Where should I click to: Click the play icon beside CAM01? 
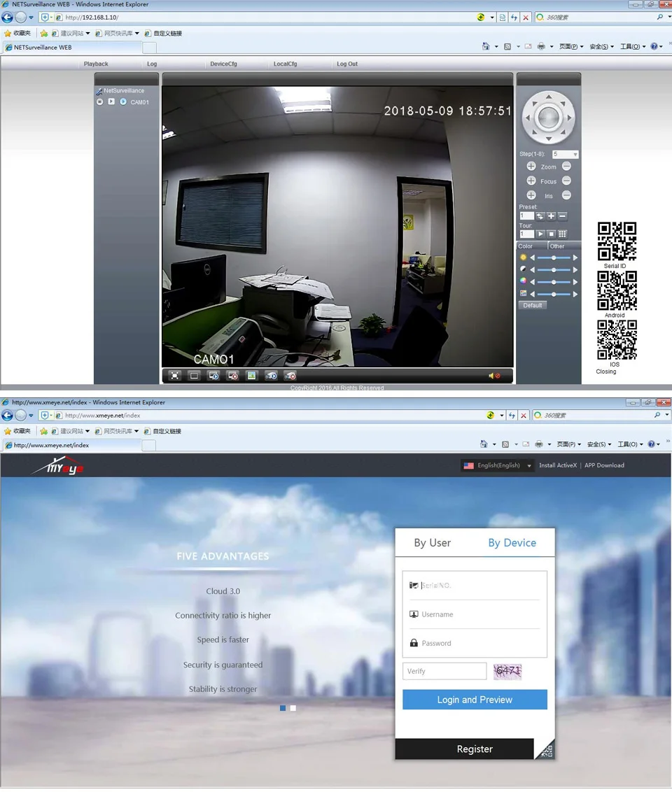point(111,102)
